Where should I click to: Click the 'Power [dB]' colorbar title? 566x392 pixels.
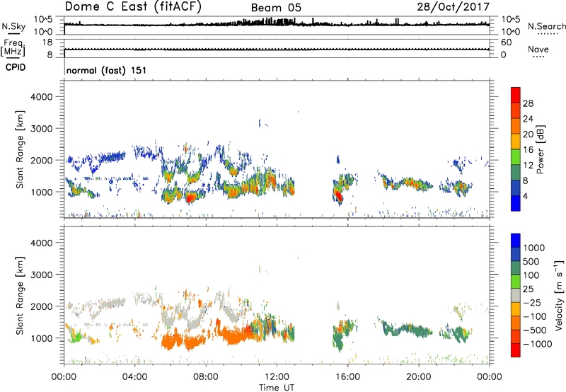[541, 149]
